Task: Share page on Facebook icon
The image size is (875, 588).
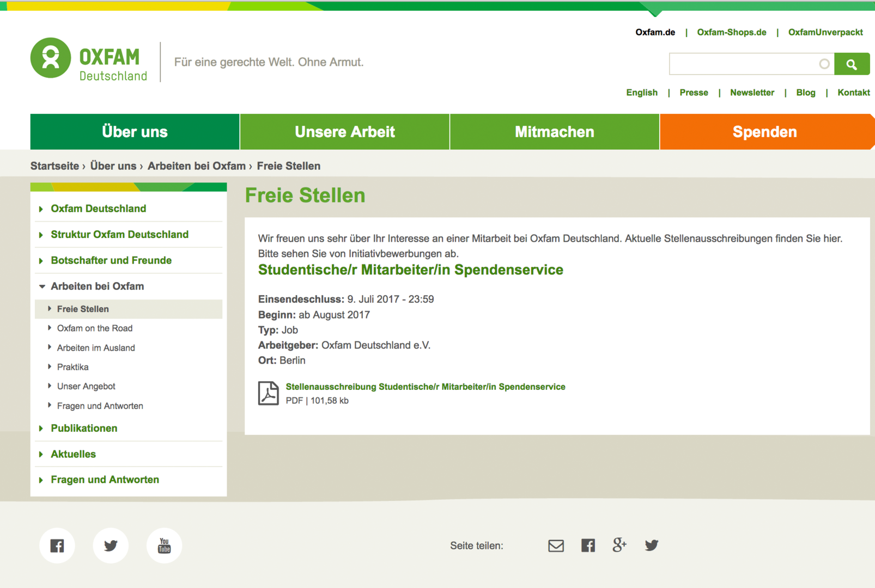Action: point(588,546)
